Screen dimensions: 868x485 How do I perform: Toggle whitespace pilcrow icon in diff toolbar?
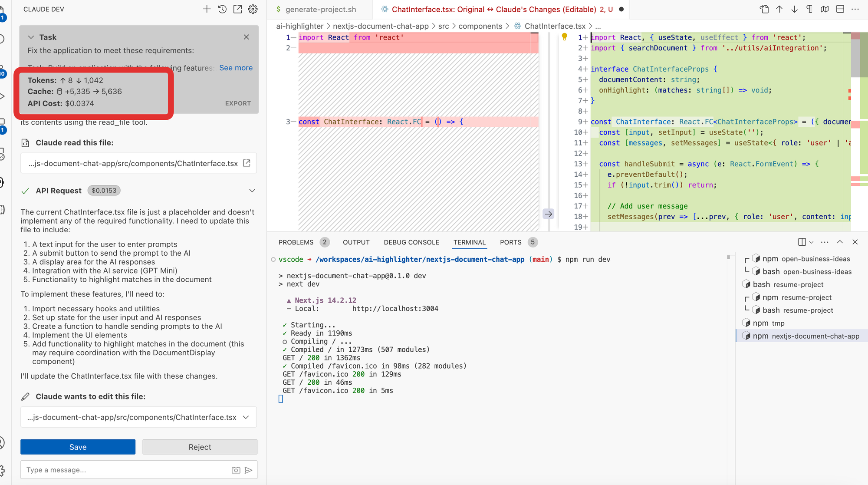click(x=809, y=9)
